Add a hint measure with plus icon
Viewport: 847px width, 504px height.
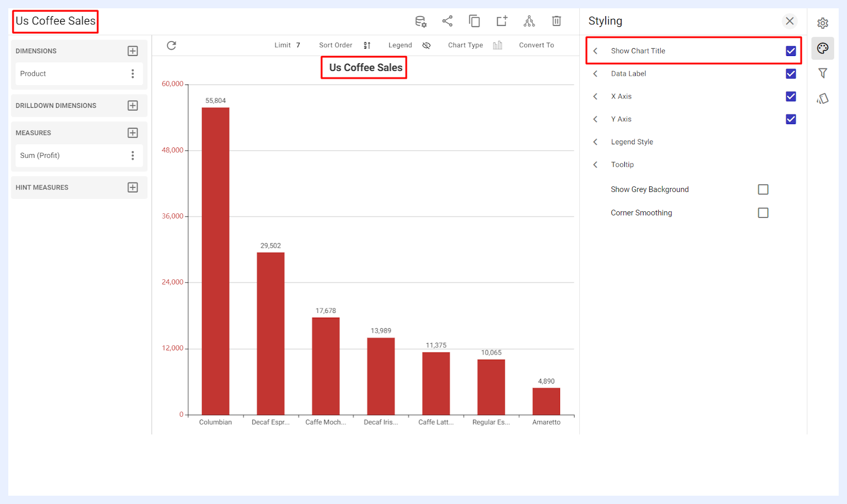133,187
